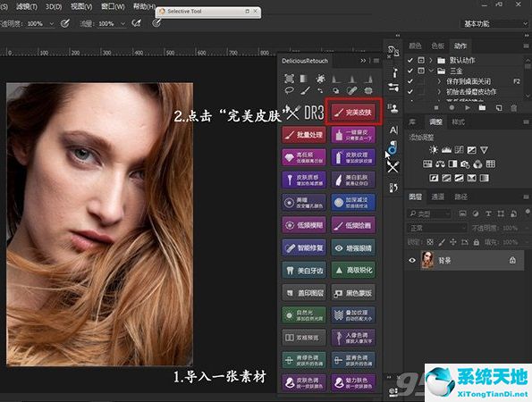Screen dimensions: 532x402
Task: Click the gradient icon in DeliciousRetouch panel
Action: click(x=304, y=79)
